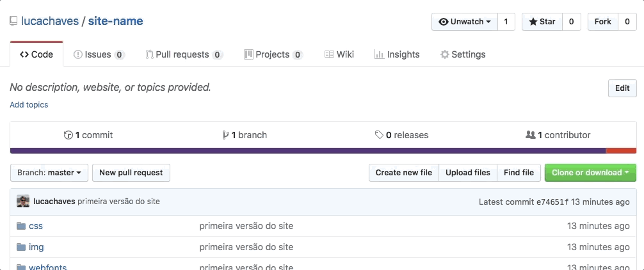The width and height of the screenshot is (644, 270).
Task: Click the releases tag icon
Action: [380, 135]
